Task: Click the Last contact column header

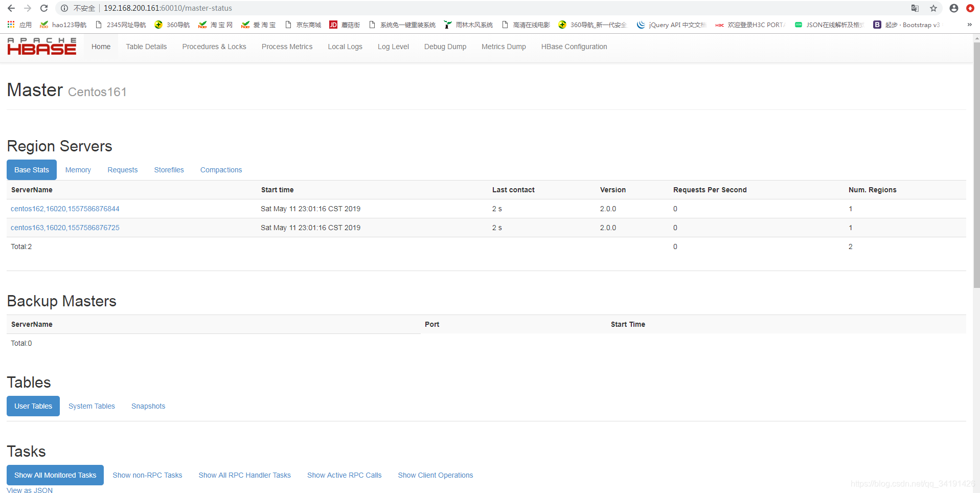Action: click(513, 190)
